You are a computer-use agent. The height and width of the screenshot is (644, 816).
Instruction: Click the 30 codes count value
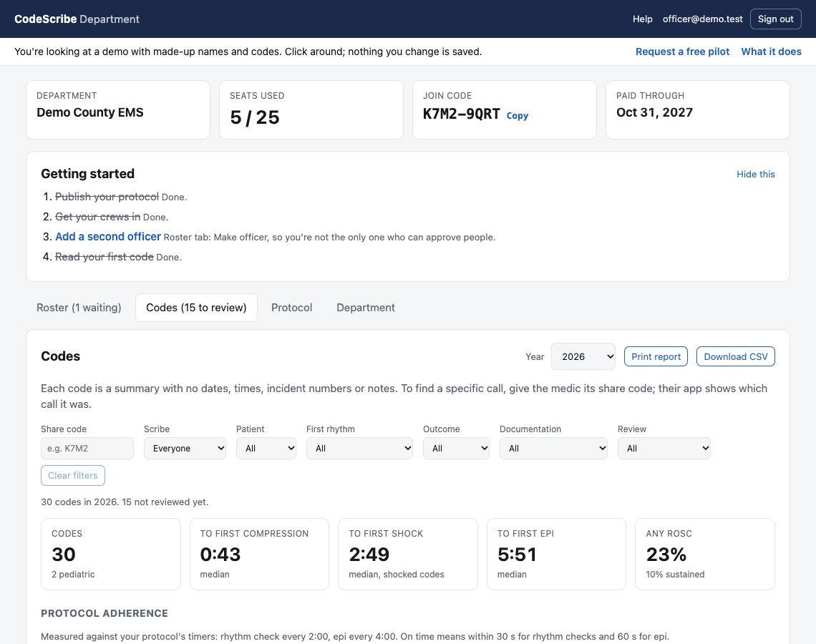coord(64,555)
